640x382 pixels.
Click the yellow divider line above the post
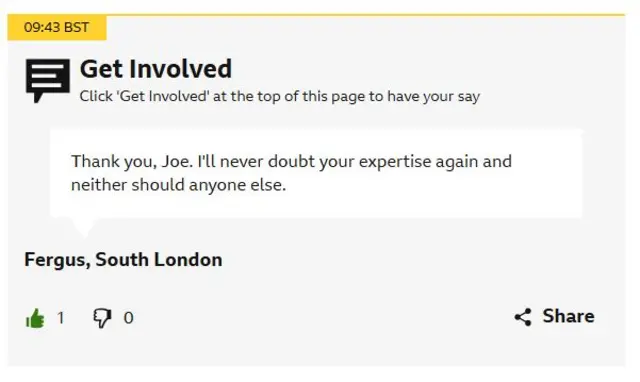click(x=365, y=15)
